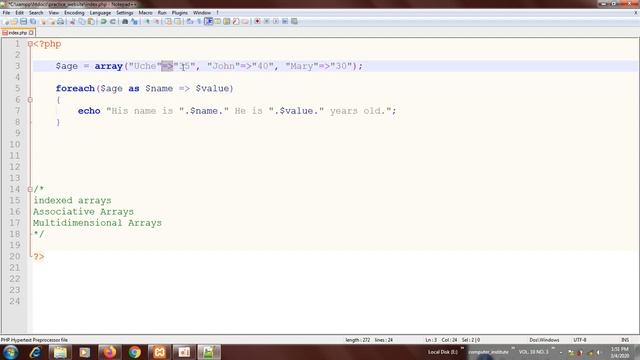Screen dimensions: 640x360
Task: Click the Open file toolbar icon
Action: coord(14,21)
